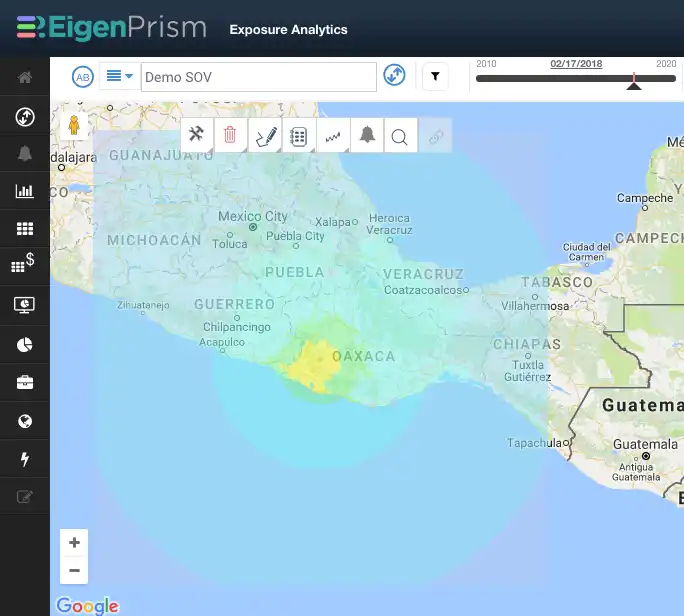Zoom in the map with plus button

pos(74,542)
